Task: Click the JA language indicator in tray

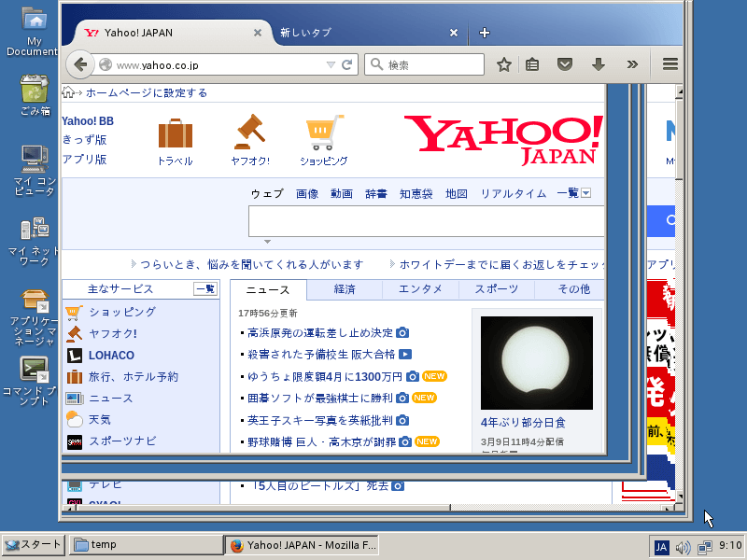Action: tap(661, 547)
